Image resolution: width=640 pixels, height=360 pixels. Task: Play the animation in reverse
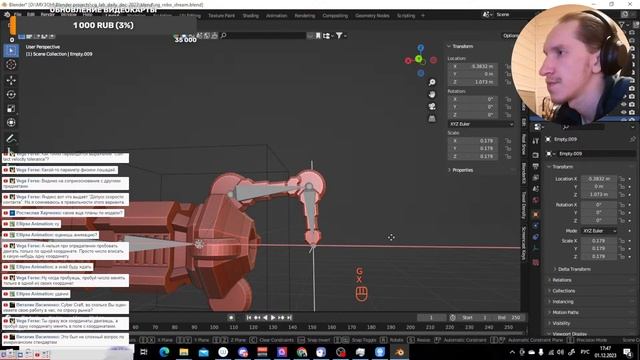point(265,318)
